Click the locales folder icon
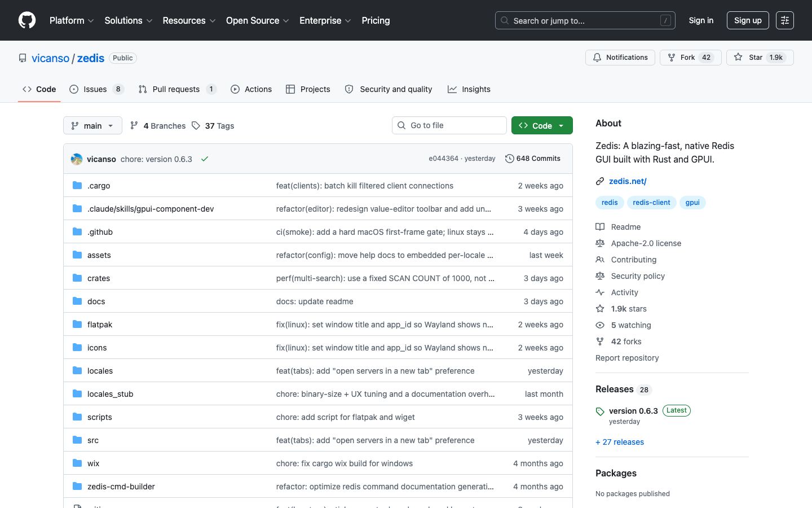Viewport: 812px width, 508px height. (77, 371)
